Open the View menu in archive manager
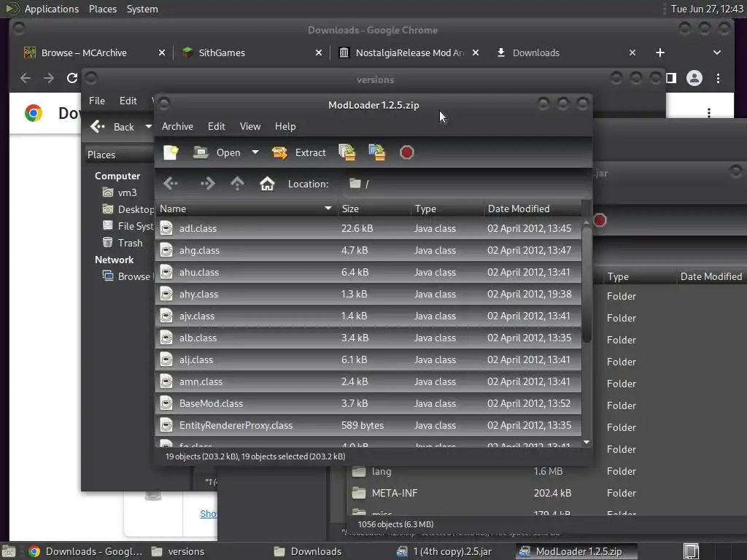 250,126
